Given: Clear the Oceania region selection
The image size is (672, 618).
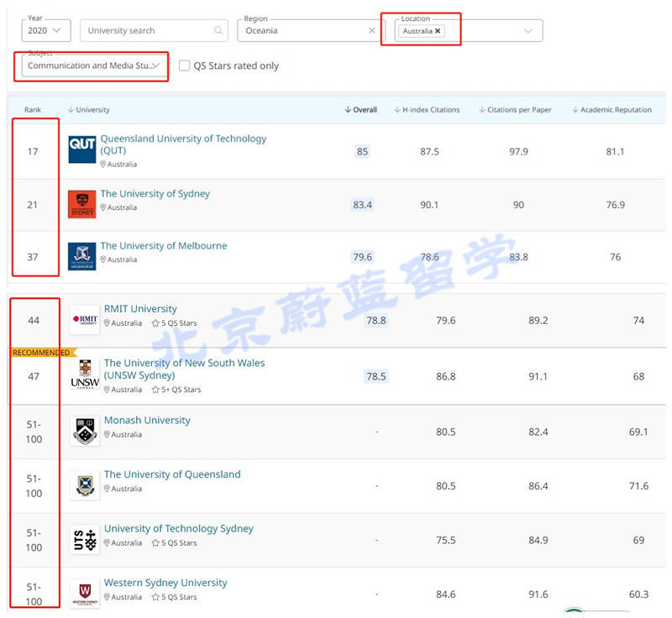Looking at the screenshot, I should pyautogui.click(x=372, y=31).
